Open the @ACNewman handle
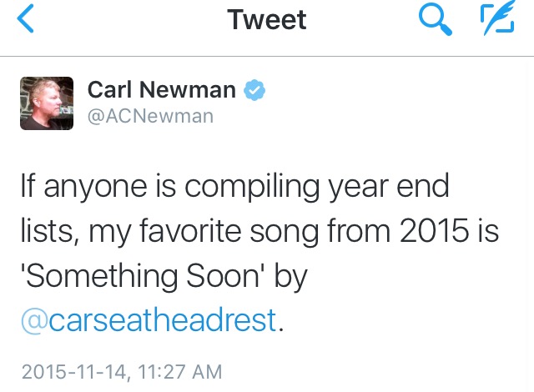 coord(150,116)
